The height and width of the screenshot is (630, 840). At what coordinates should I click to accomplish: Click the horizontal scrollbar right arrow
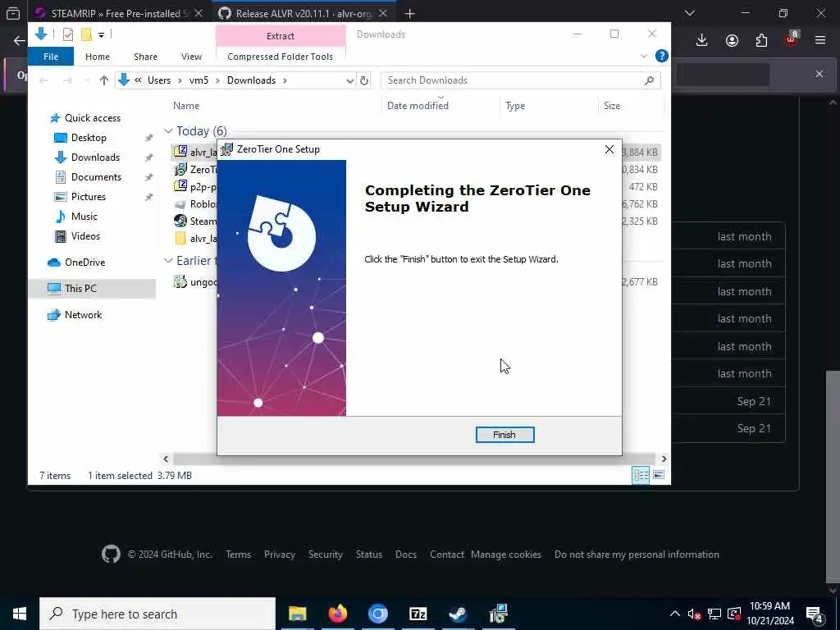pos(664,459)
